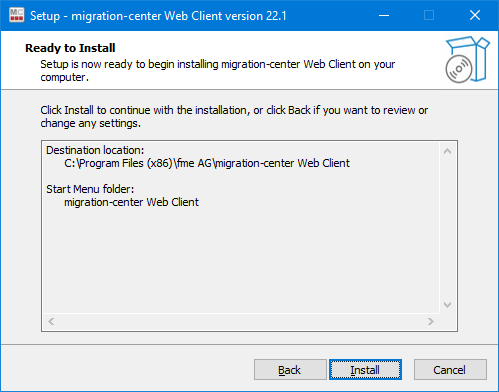The width and height of the screenshot is (499, 392).
Task: Click the scroll right arrow in summary box
Action: click(431, 321)
